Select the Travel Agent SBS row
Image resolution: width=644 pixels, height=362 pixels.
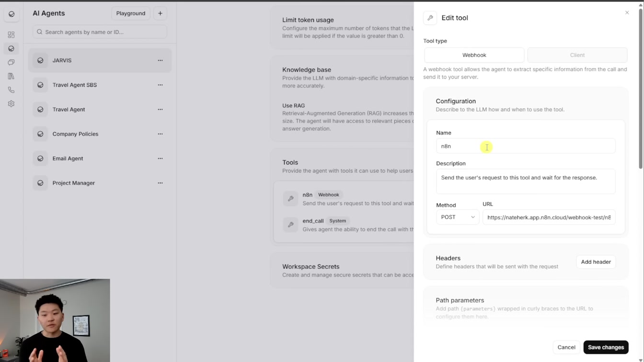point(100,85)
